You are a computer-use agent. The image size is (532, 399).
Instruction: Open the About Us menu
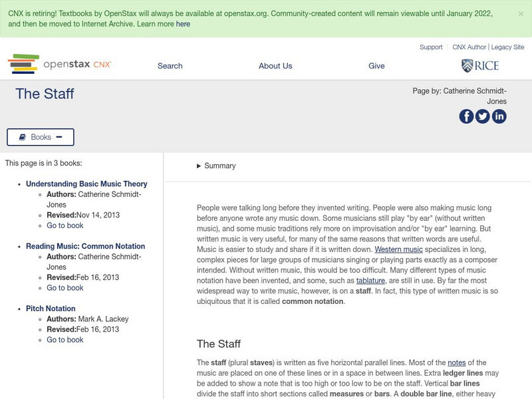[275, 66]
